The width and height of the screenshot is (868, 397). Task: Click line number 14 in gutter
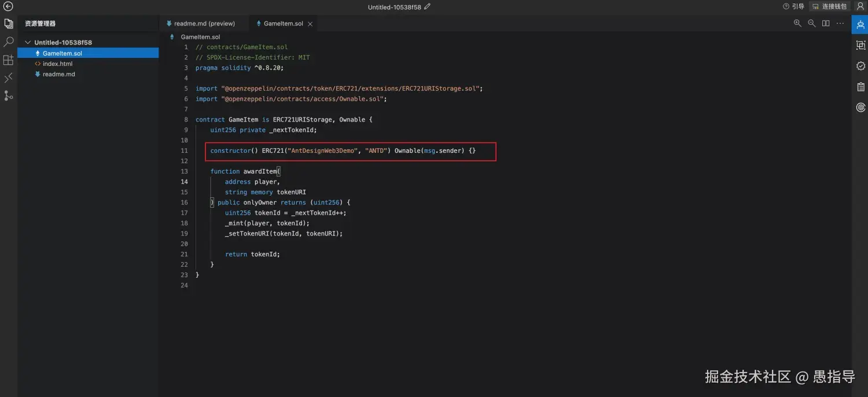coord(185,182)
